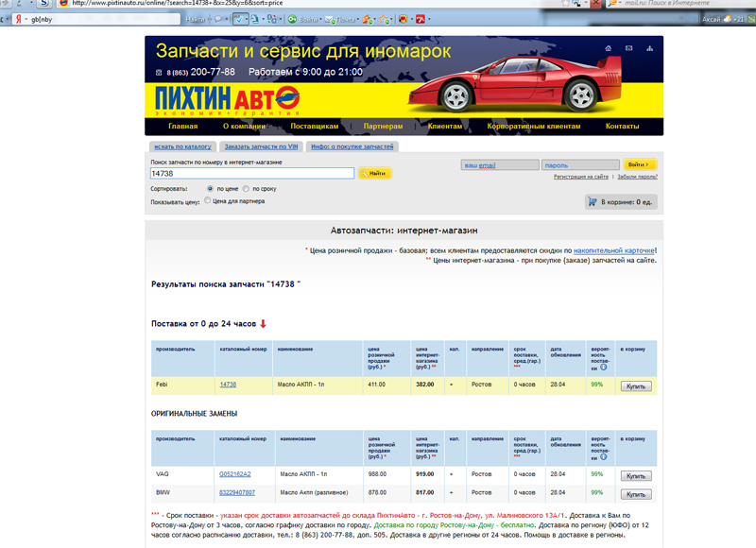The width and height of the screenshot is (756, 548).
Task: Expand the spell-check toolbar dropdown arrow
Action: (247, 20)
